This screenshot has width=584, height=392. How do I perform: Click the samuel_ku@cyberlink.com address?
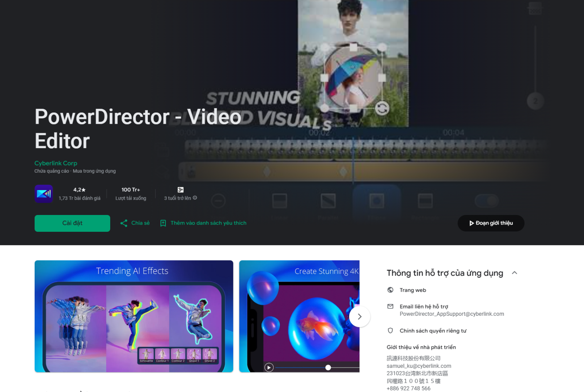pos(419,366)
